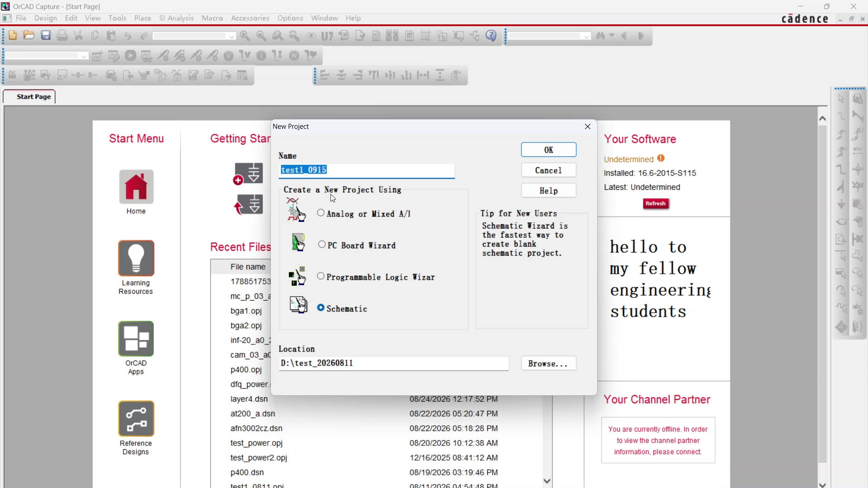
Task: Click the Browse... button
Action: pyautogui.click(x=549, y=363)
